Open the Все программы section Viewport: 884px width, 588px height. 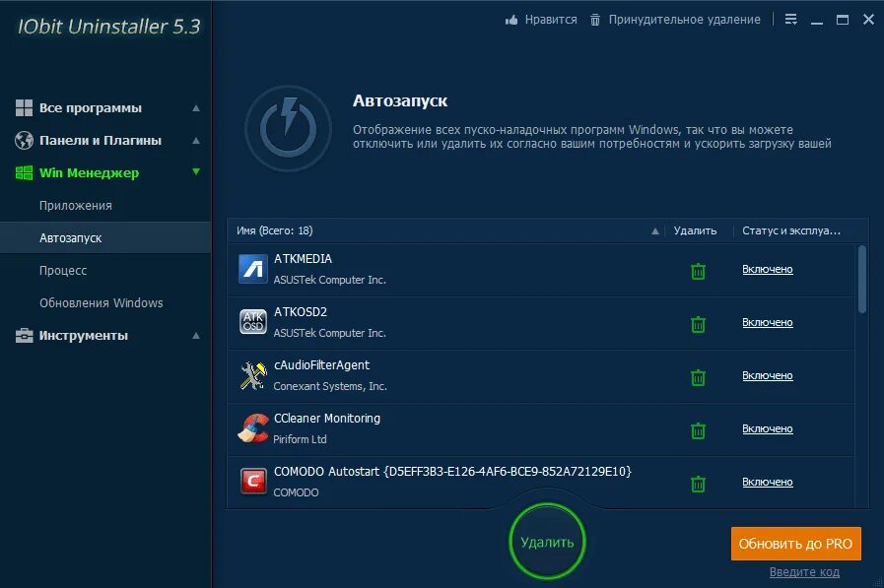[x=91, y=108]
